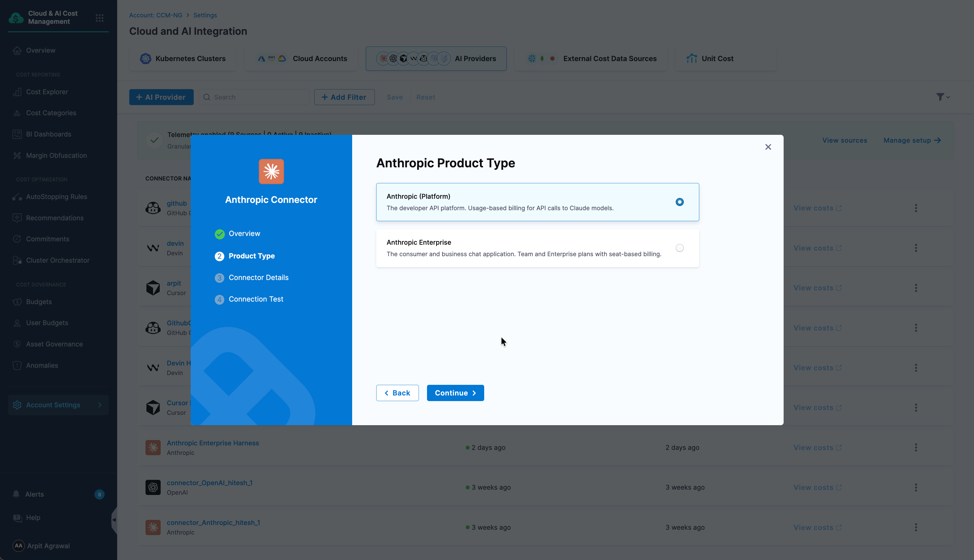Focus the Search input field
This screenshot has width=974, height=560.
pyautogui.click(x=254, y=97)
